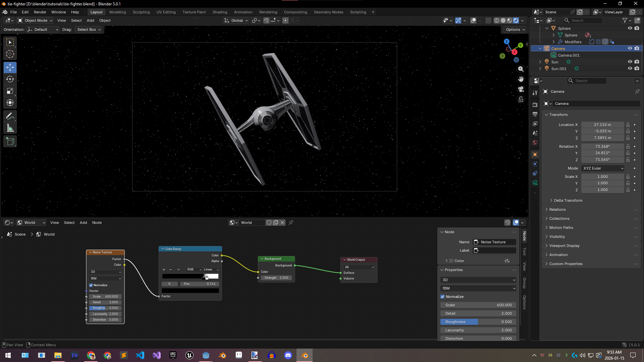The image size is (644, 362).
Task: Click the Location X value field
Action: (602, 125)
